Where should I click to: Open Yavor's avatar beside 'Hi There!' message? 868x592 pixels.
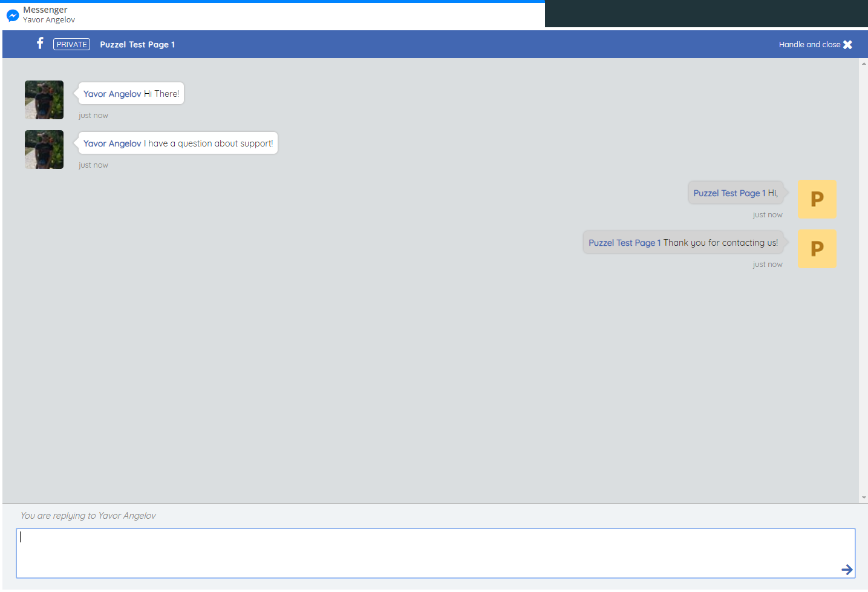[x=44, y=100]
